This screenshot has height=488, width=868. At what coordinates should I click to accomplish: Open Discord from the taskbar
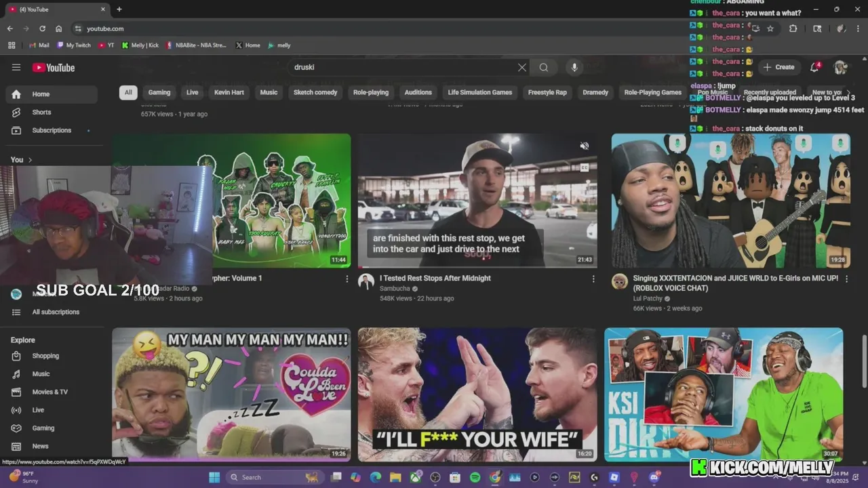click(x=654, y=477)
